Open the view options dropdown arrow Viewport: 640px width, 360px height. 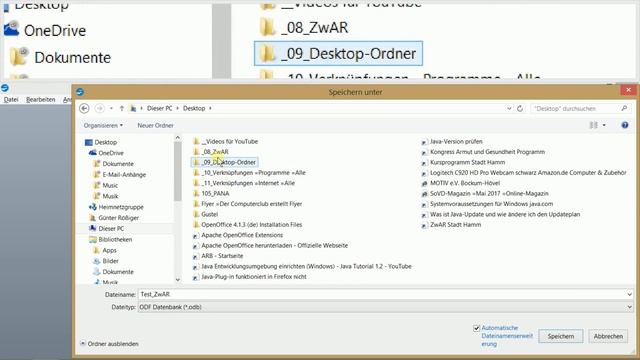(x=604, y=125)
